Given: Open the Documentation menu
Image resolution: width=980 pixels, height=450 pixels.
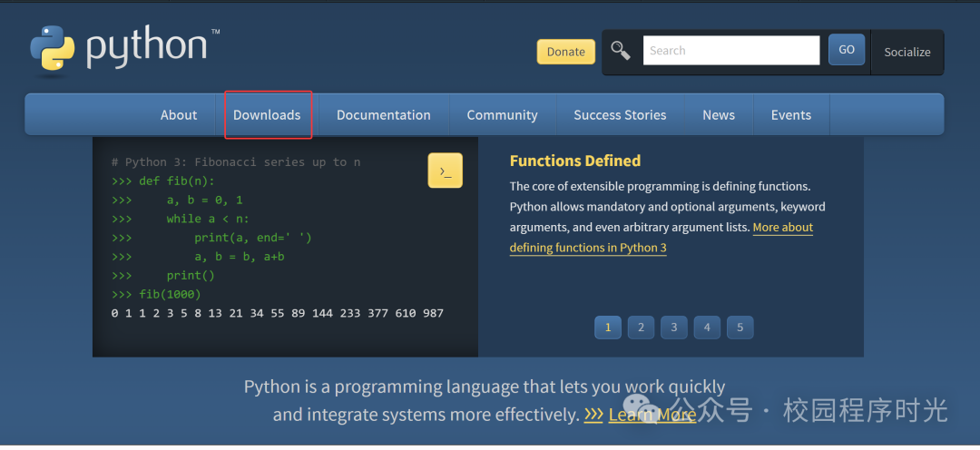Looking at the screenshot, I should [384, 115].
